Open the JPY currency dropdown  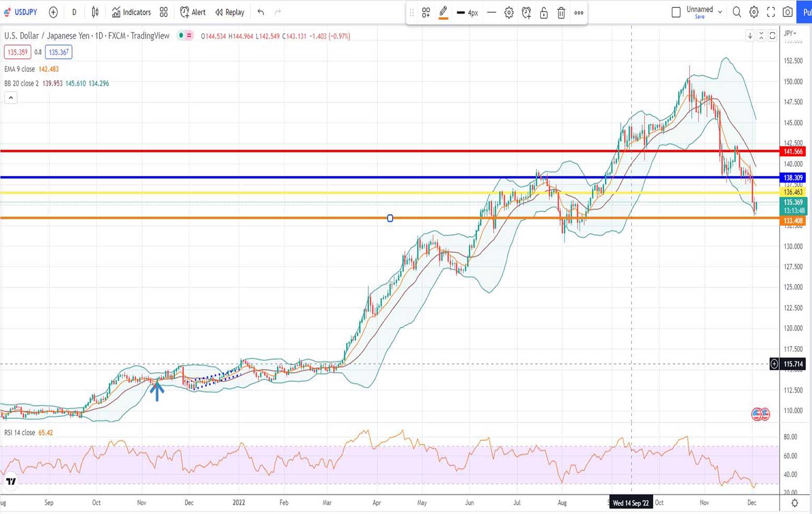coord(790,33)
